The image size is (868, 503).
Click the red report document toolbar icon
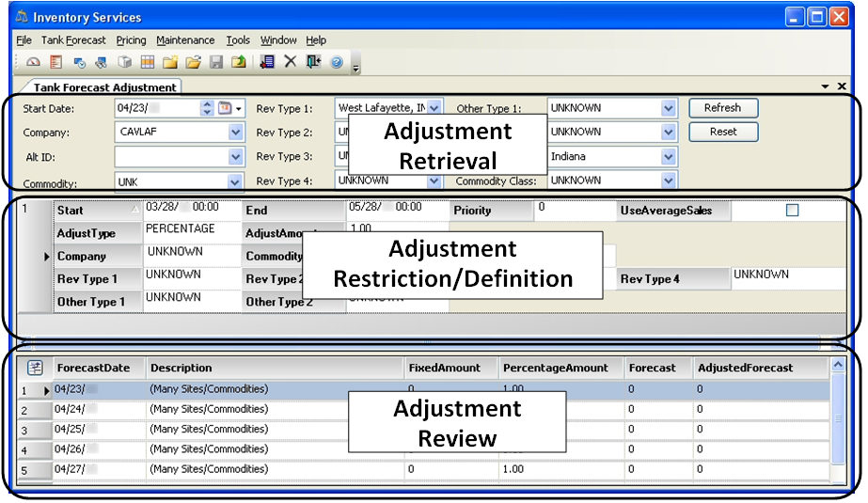pos(56,63)
